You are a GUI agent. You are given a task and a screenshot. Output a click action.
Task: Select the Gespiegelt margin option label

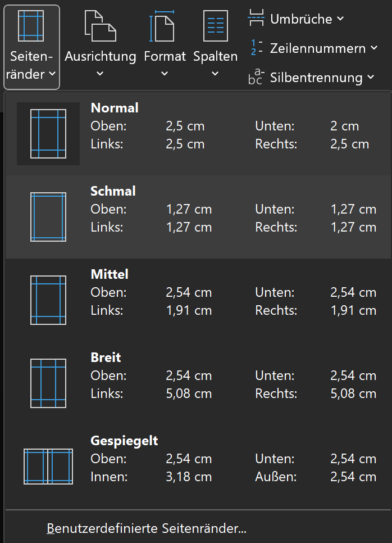click(x=124, y=441)
